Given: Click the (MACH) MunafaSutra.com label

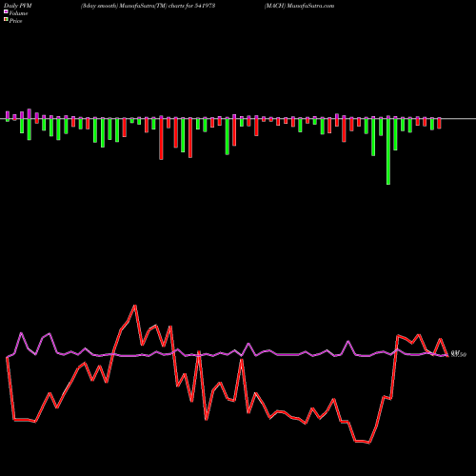Looking at the screenshot, I should (299, 6).
